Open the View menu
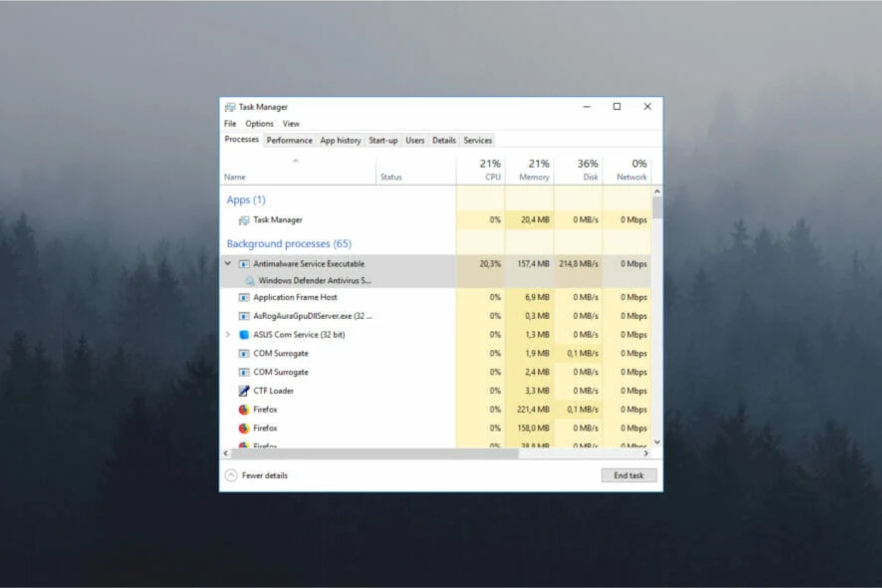Image resolution: width=882 pixels, height=588 pixels. [x=291, y=124]
